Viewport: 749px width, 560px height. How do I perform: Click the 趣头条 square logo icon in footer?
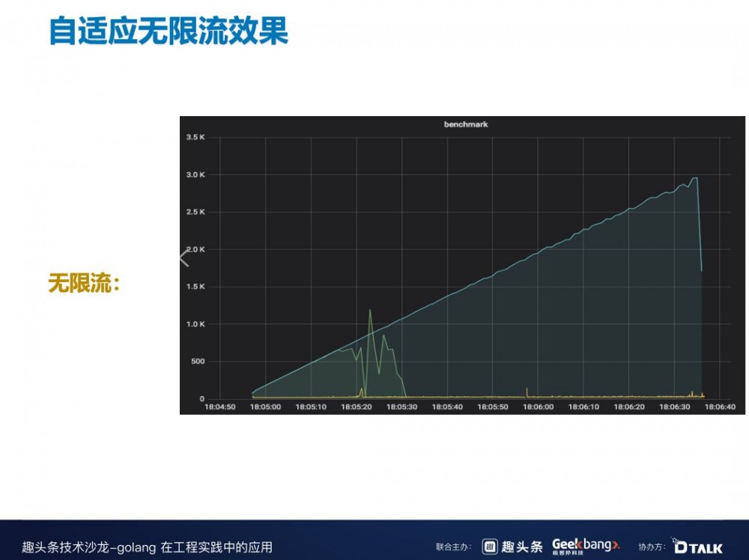489,545
